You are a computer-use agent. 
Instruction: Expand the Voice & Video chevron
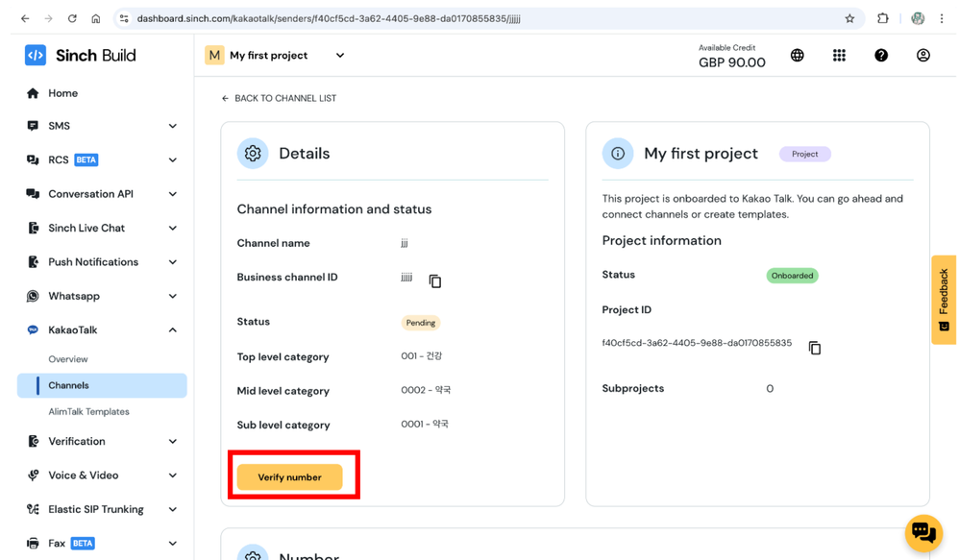coord(173,475)
